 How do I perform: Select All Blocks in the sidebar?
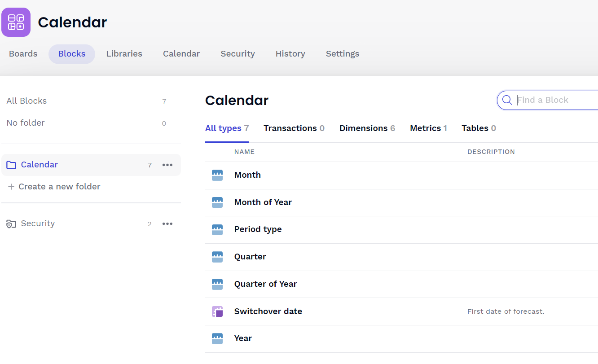coord(27,101)
